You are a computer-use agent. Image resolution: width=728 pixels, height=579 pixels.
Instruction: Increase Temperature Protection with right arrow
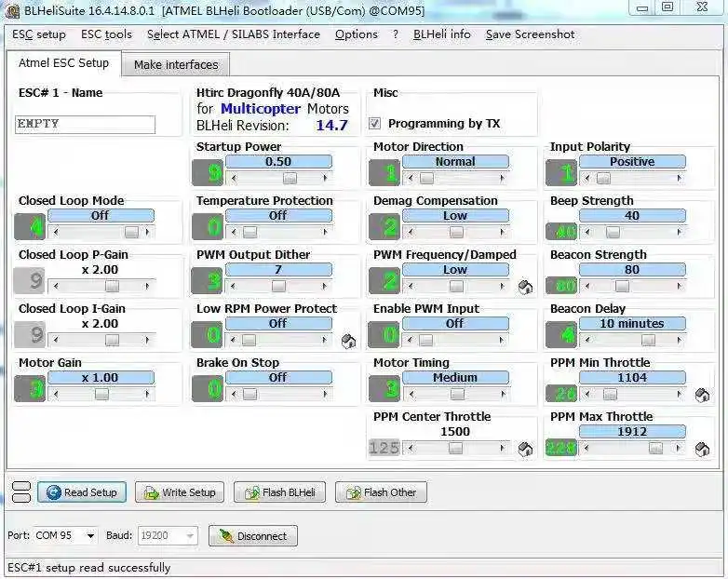coord(325,232)
